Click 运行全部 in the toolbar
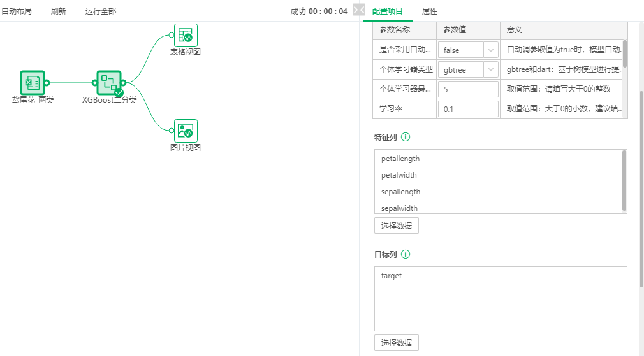The height and width of the screenshot is (356, 644). [x=101, y=11]
